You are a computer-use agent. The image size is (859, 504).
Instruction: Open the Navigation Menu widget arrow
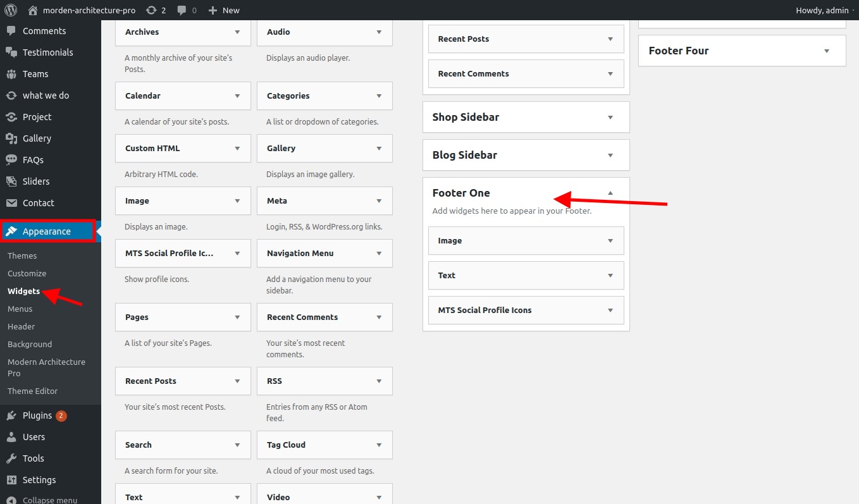pyautogui.click(x=379, y=253)
